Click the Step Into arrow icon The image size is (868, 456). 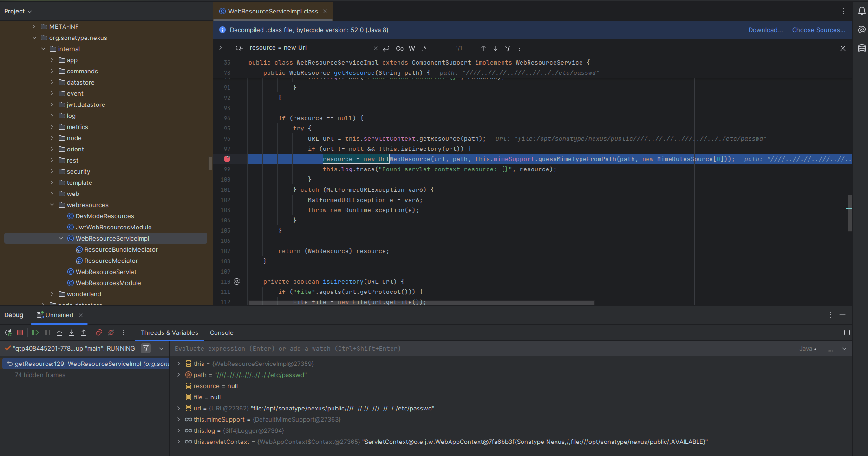click(72, 332)
